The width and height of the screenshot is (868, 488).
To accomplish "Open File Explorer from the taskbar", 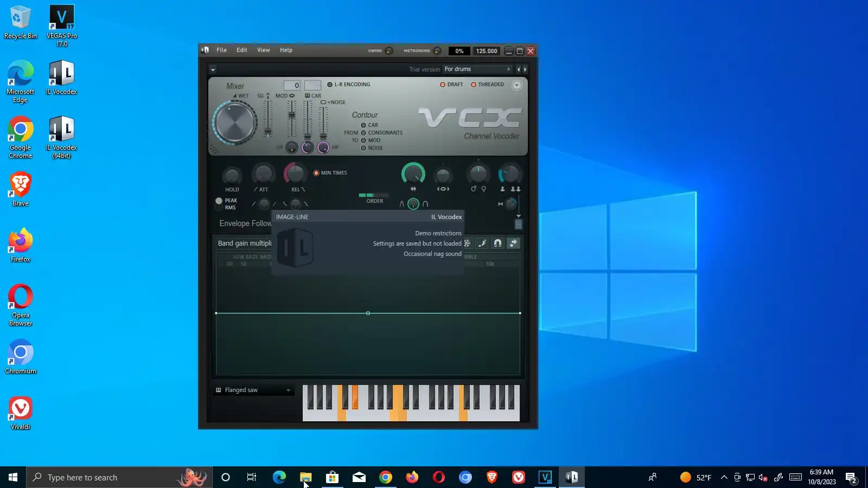I will 305,477.
